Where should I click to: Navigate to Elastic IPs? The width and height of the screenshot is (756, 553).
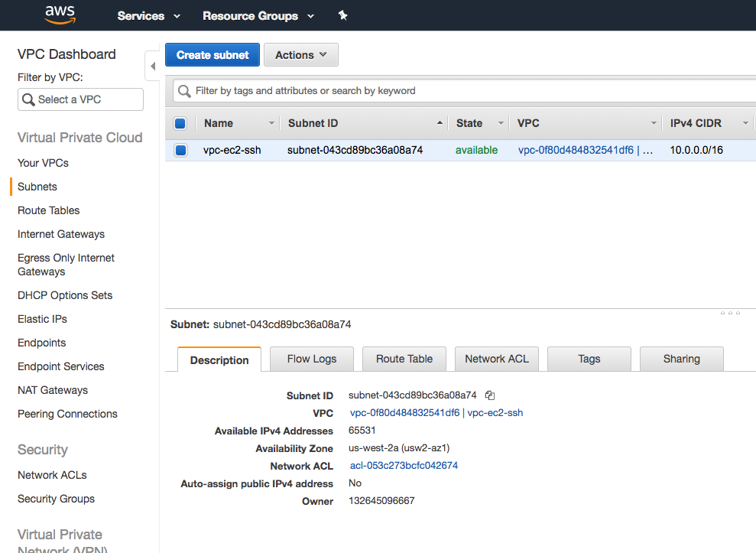(x=42, y=319)
